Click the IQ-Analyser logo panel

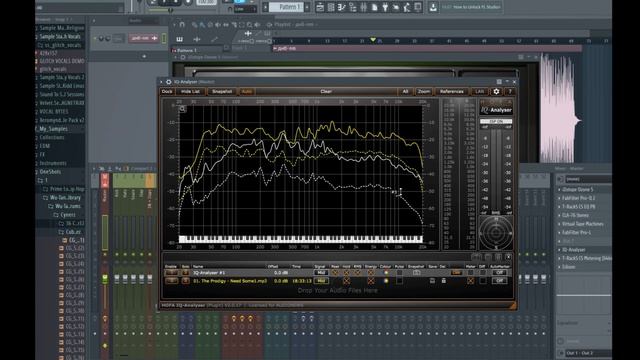click(x=496, y=107)
